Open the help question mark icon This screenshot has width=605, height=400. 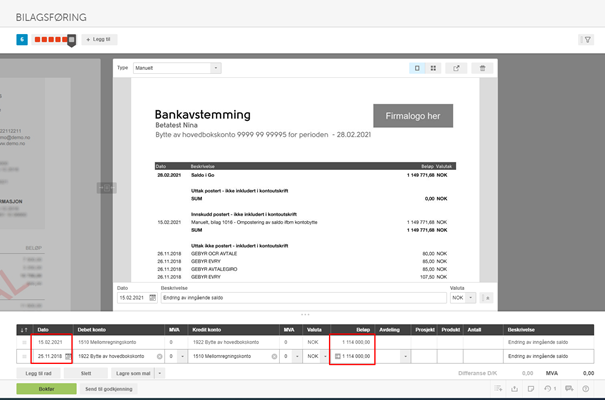tap(586, 388)
